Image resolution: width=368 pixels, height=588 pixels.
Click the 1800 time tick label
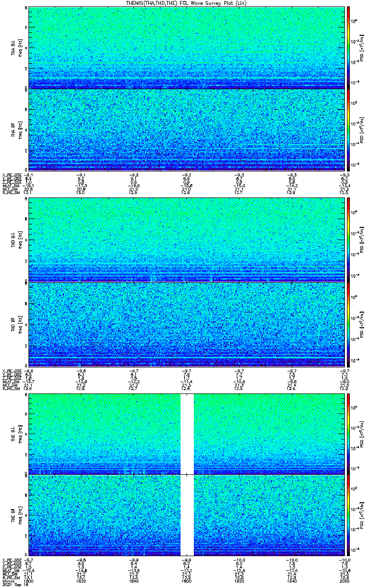(x=29, y=581)
